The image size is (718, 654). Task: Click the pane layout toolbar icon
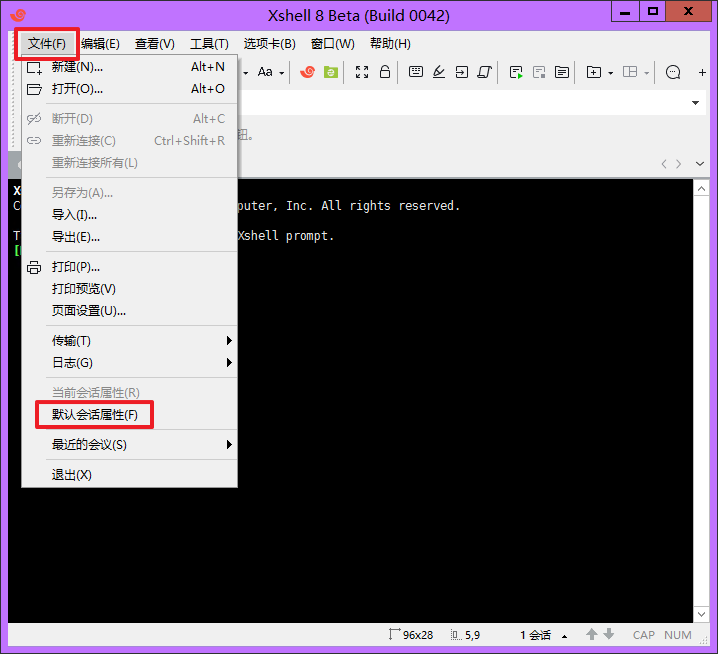pos(630,72)
